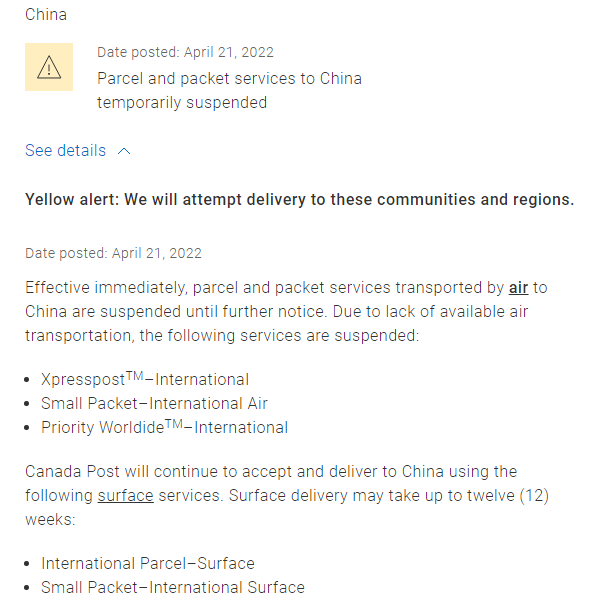The height and width of the screenshot is (611, 590).
Task: Click the bullet before International Parcel–Surface
Action: click(x=26, y=564)
